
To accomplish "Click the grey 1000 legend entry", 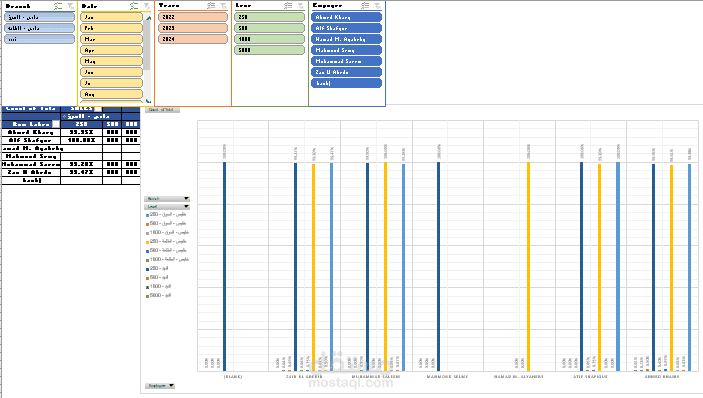I will pyautogui.click(x=167, y=233).
